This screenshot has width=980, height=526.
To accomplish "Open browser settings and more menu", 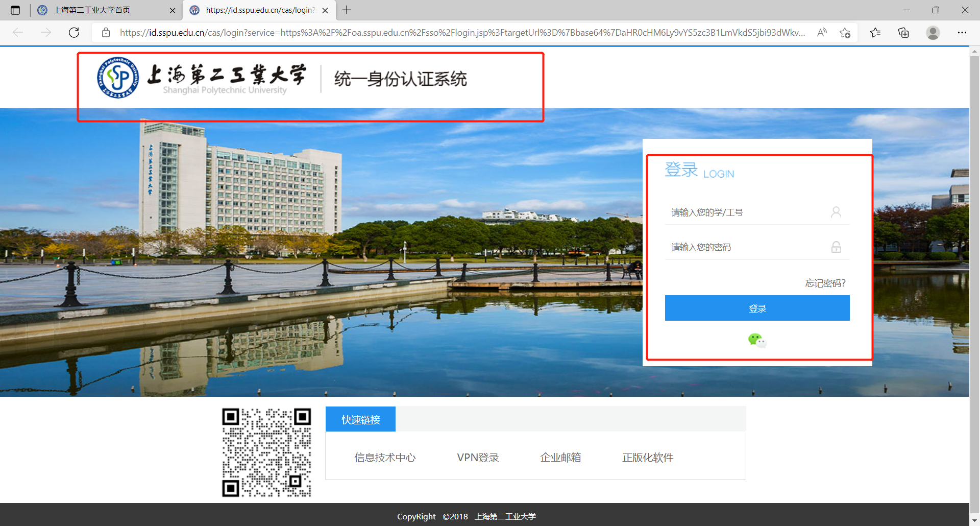I will tap(962, 33).
